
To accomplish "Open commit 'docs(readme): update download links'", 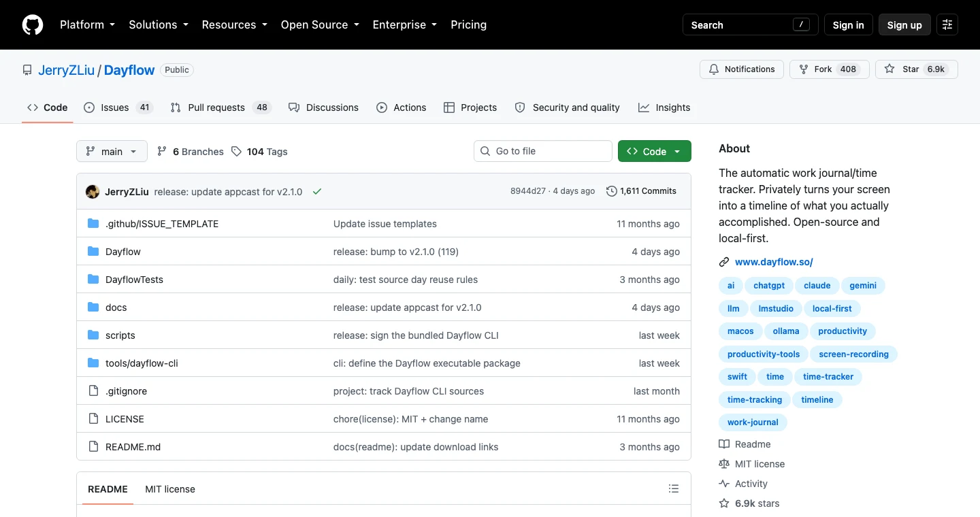I will (416, 447).
